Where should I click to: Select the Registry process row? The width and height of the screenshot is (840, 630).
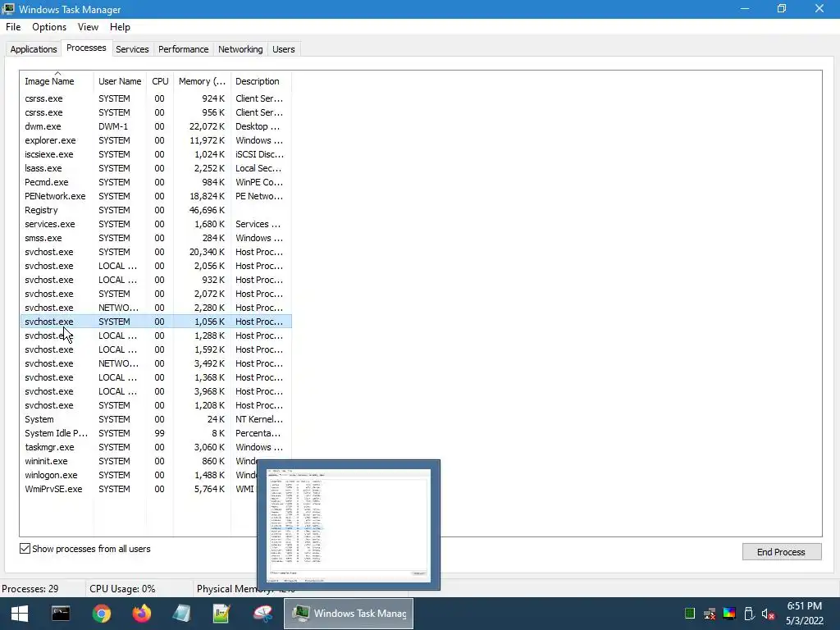pyautogui.click(x=156, y=210)
